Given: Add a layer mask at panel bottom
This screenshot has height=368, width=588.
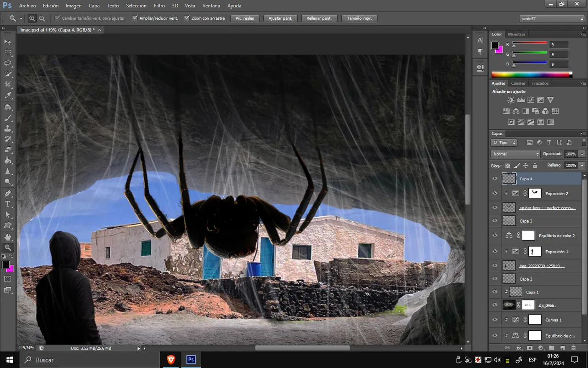Looking at the screenshot, I should 530,348.
